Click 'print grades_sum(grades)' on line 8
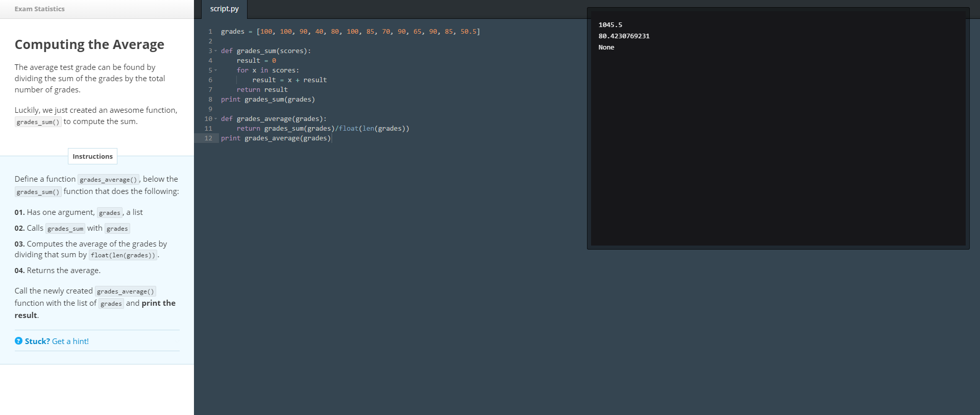 pos(268,100)
